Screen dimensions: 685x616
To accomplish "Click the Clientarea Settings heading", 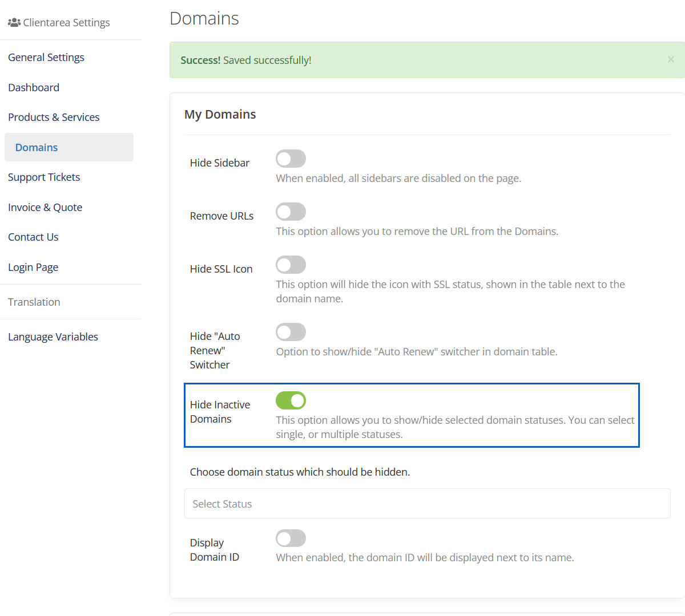I will [66, 22].
